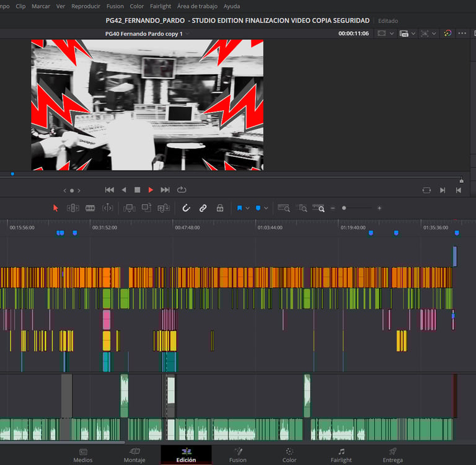The image size is (476, 465).
Task: Switch to the Color page tab
Action: click(289, 455)
